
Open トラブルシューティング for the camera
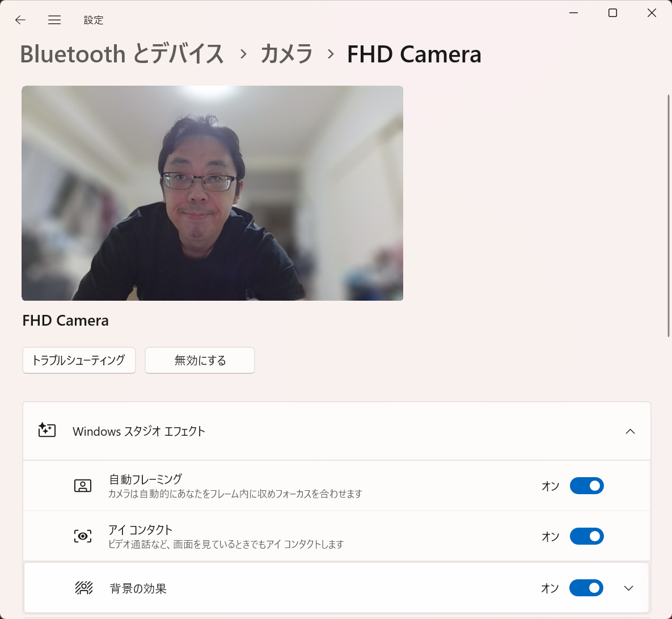click(79, 360)
